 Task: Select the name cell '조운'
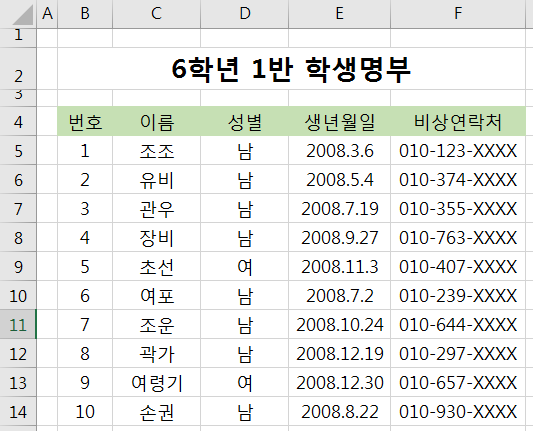tap(156, 324)
